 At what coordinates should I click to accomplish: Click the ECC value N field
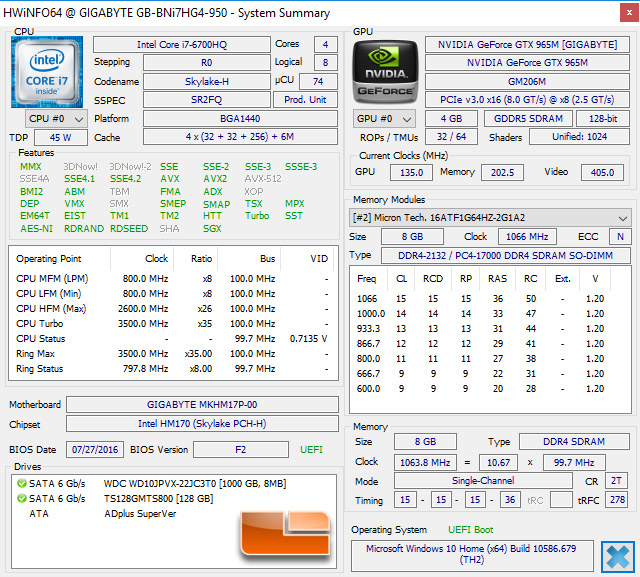[x=620, y=237]
